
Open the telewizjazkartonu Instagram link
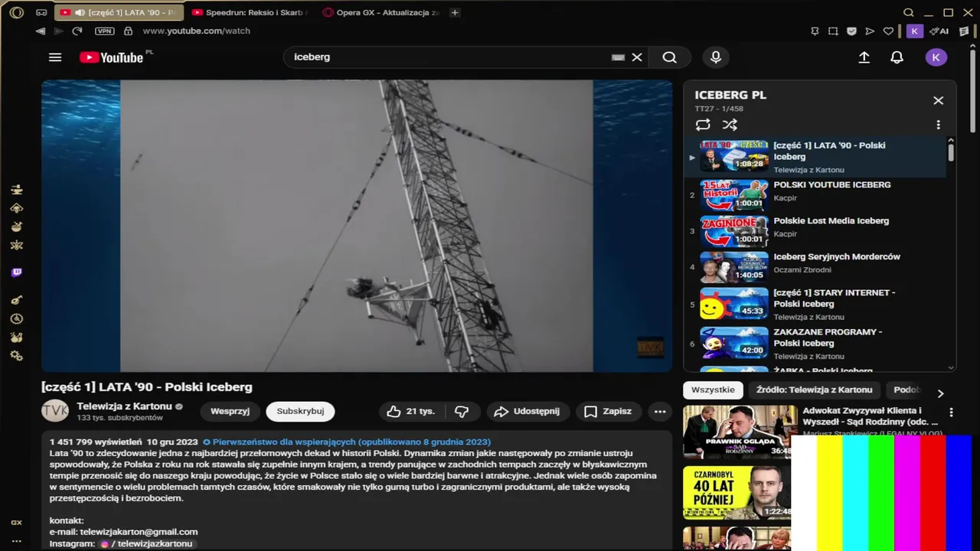pyautogui.click(x=147, y=543)
